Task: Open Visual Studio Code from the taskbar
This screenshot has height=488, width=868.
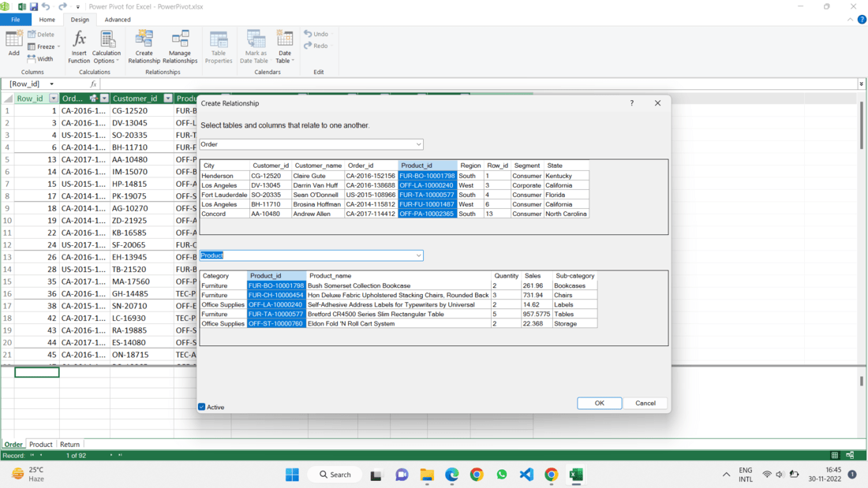Action: tap(526, 475)
